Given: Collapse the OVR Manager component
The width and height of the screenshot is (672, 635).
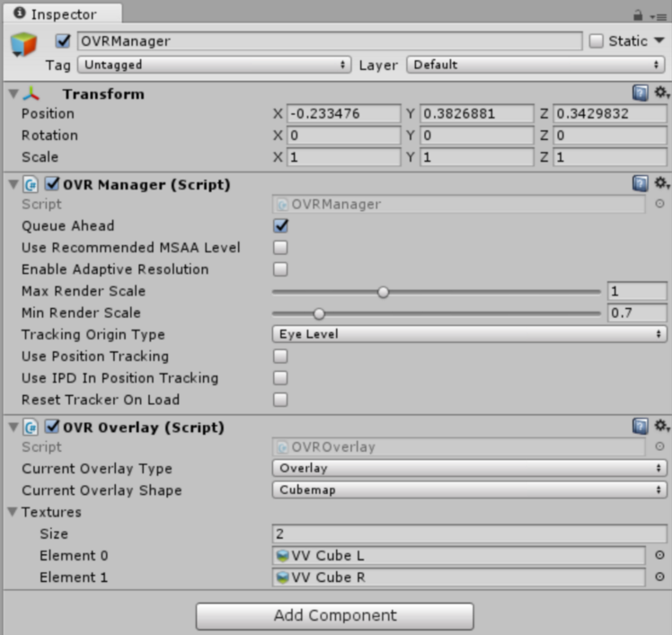Looking at the screenshot, I should pos(13,184).
